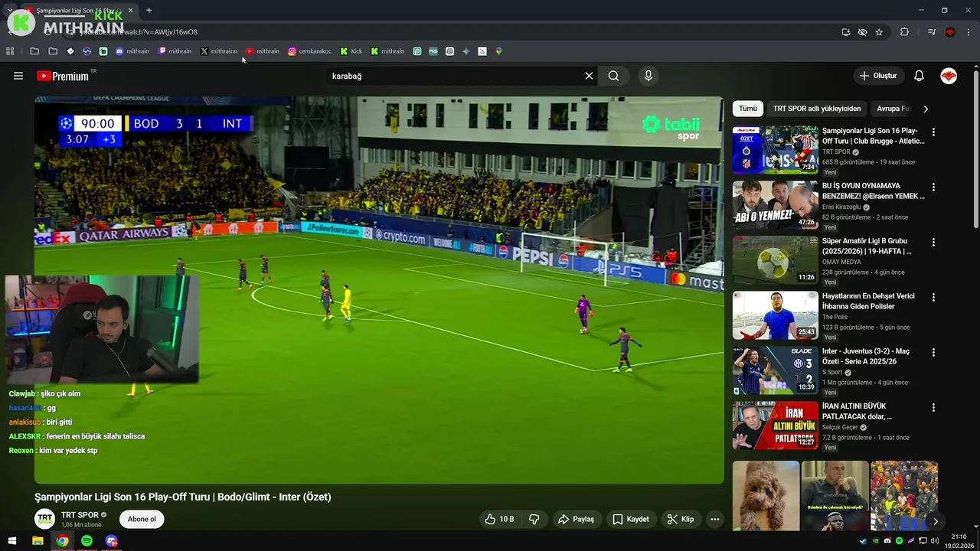Open the bookmarks apps grid icon
The width and height of the screenshot is (980, 551).
point(10,51)
